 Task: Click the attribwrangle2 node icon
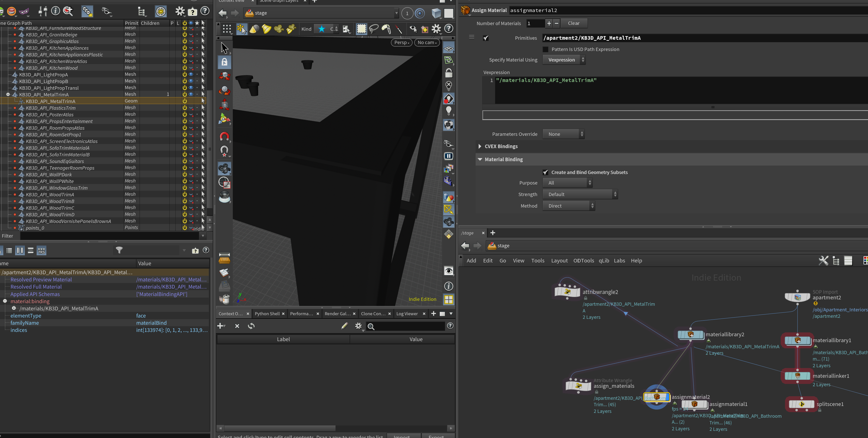567,291
